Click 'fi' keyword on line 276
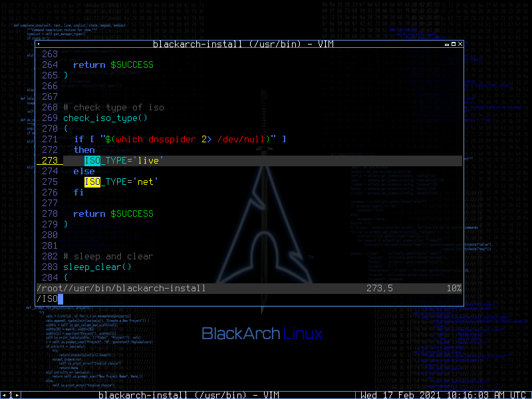The width and height of the screenshot is (532, 399). tap(78, 192)
